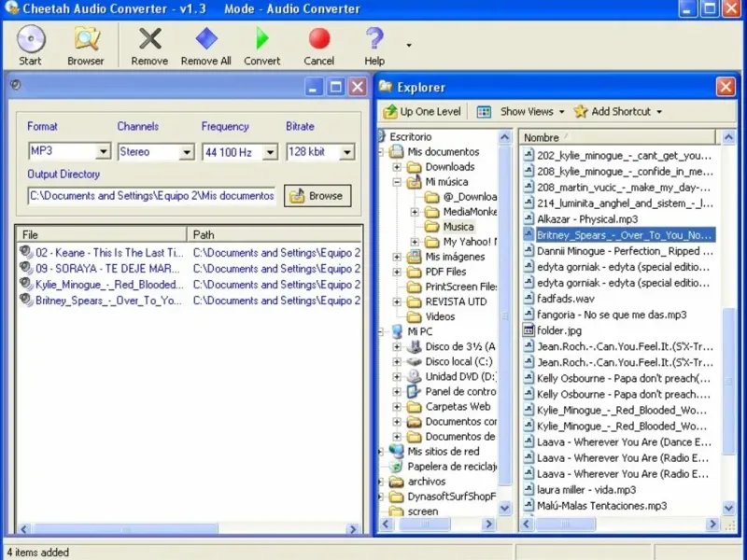The image size is (747, 560).
Task: Open the Channels Stereo dropdown
Action: point(186,152)
